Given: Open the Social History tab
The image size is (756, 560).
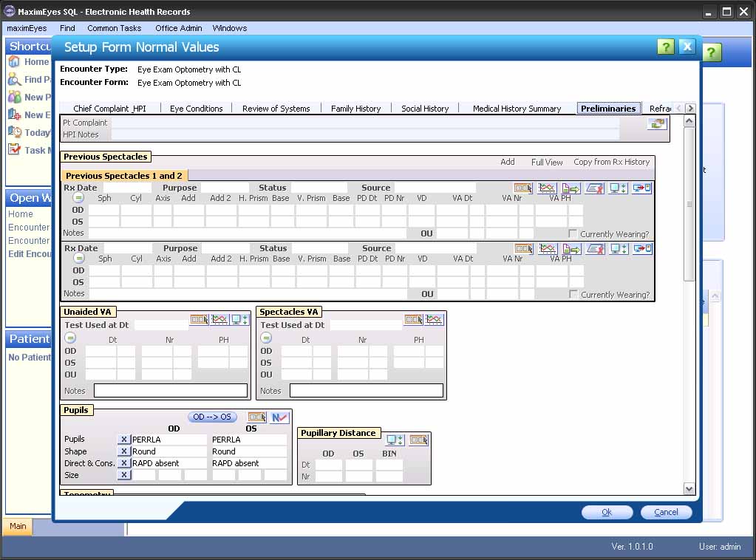Looking at the screenshot, I should pos(425,109).
